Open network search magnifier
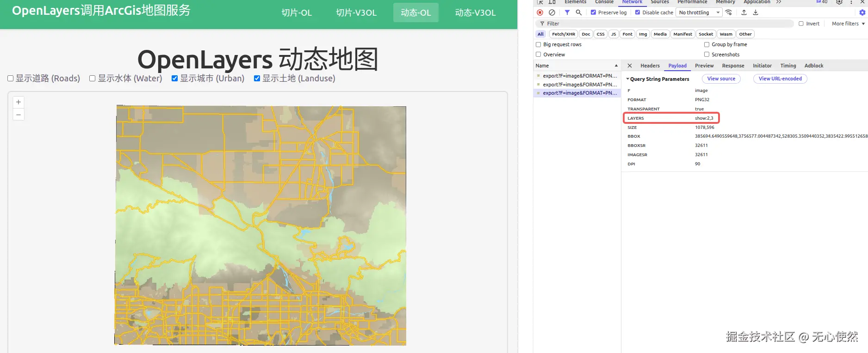The image size is (868, 353). click(x=578, y=12)
